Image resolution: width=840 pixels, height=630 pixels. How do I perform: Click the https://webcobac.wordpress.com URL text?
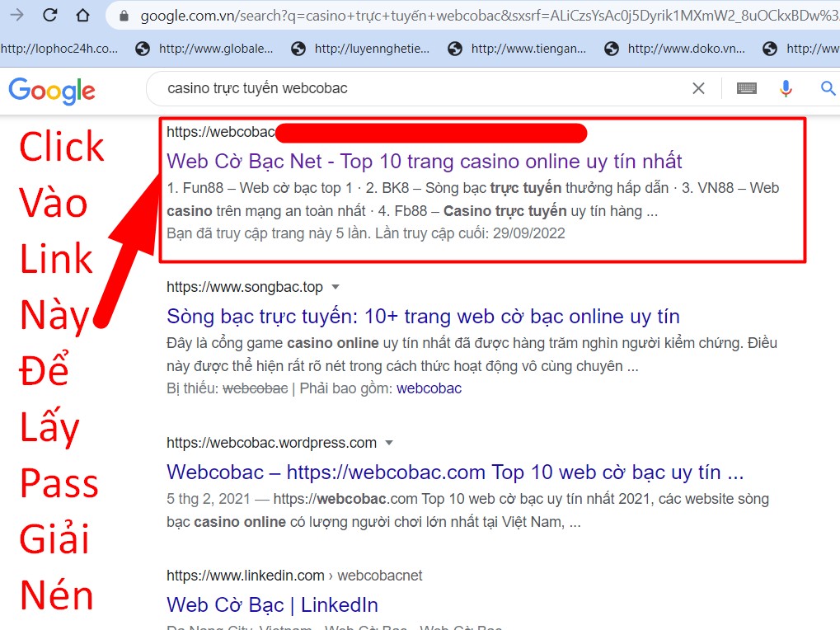pos(271,443)
